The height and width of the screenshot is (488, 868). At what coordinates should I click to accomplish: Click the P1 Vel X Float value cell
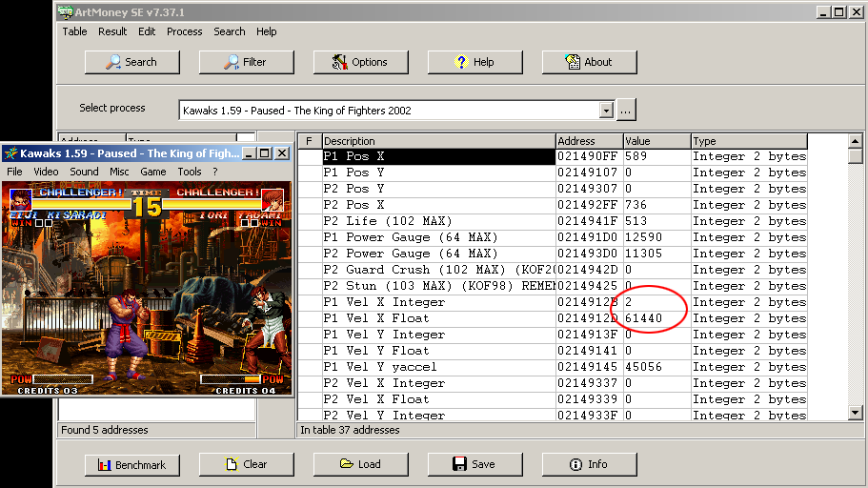pos(656,318)
